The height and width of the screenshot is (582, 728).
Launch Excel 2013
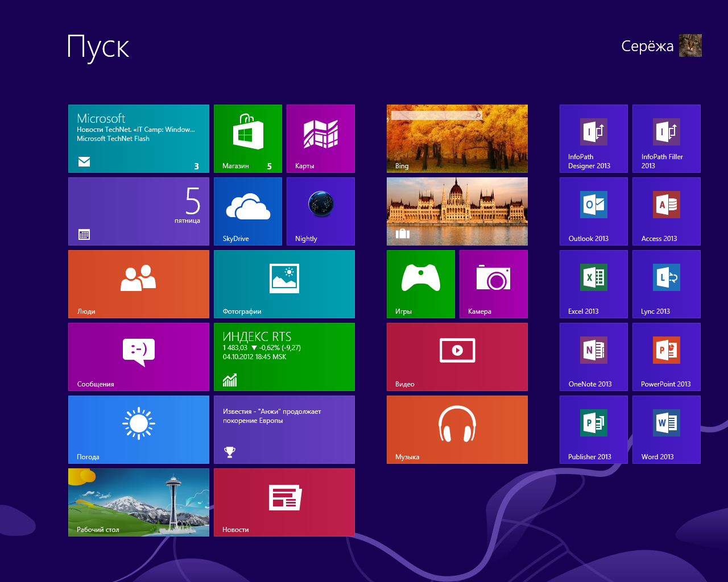coord(594,284)
